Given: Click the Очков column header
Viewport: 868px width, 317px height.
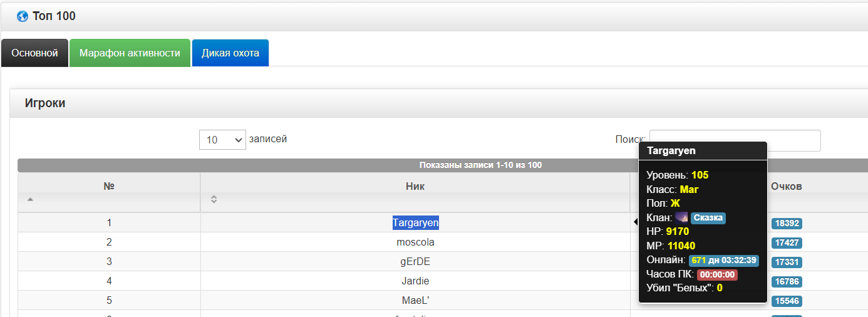Looking at the screenshot, I should (786, 186).
